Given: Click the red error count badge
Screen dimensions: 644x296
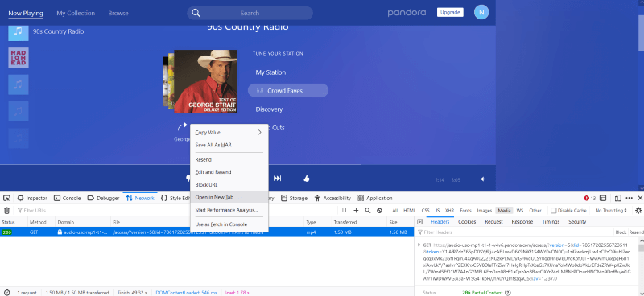Looking at the screenshot, I should [x=590, y=199].
